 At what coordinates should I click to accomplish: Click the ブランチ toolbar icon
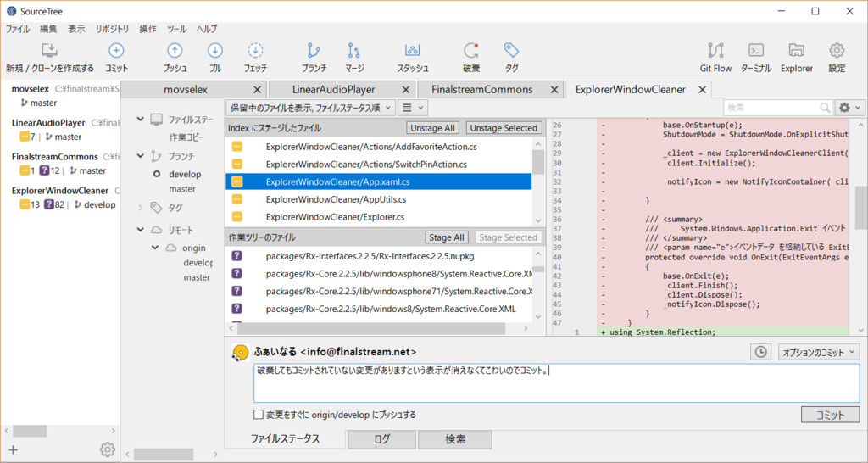314,51
